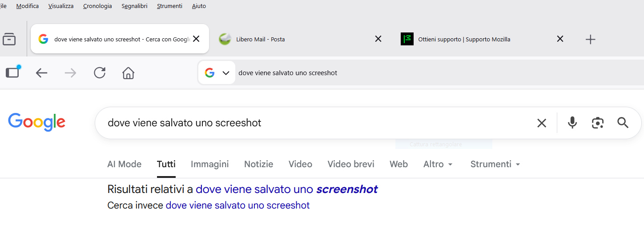Click the corrected 'screenshot' query link
Viewport: 644px width, 225px height.
pos(286,189)
